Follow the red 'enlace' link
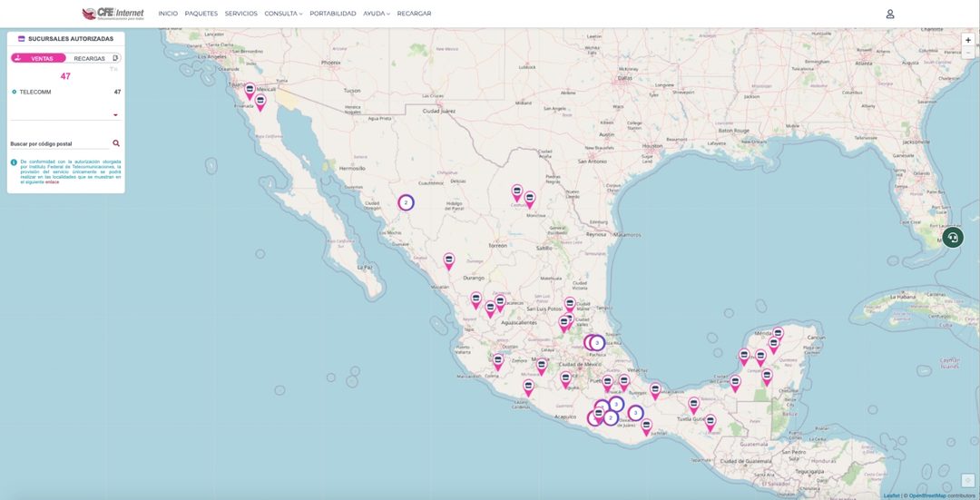This screenshot has width=980, height=500. click(x=52, y=181)
